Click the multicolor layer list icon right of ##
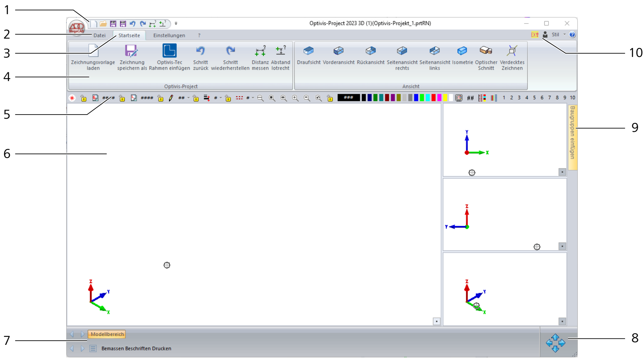The height and width of the screenshot is (359, 644). tap(482, 98)
